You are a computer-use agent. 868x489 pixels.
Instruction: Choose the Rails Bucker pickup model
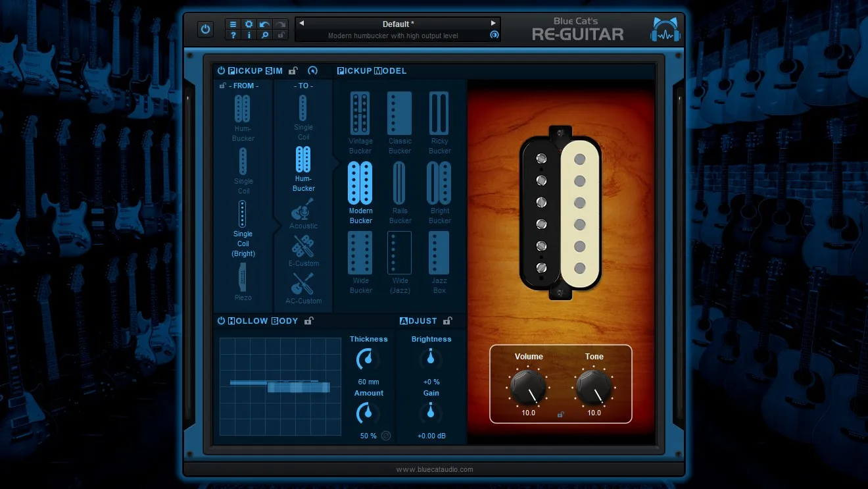click(400, 193)
